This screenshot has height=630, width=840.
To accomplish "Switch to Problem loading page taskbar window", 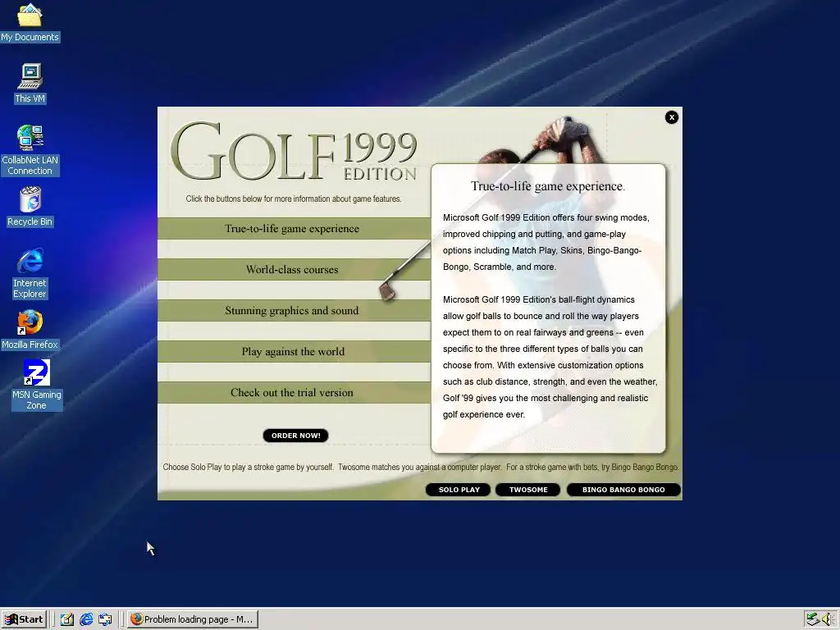I will coord(193,619).
